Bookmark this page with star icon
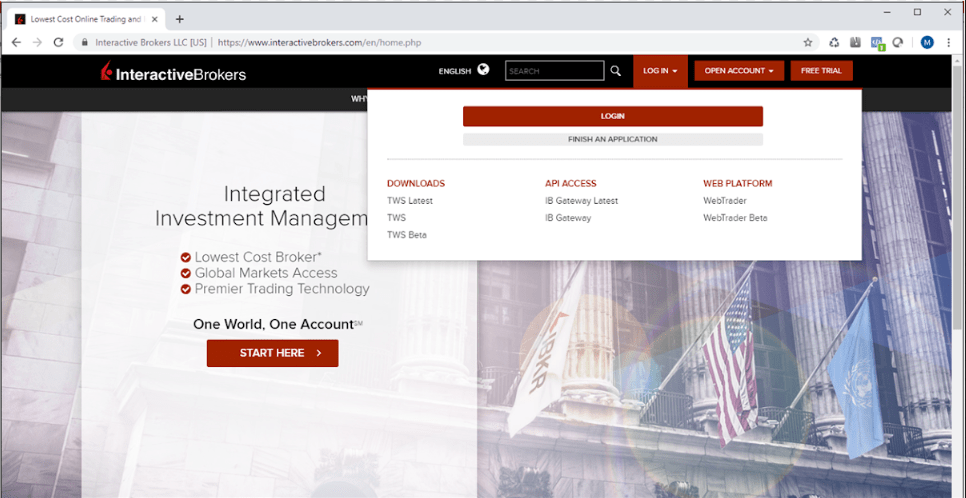 808,43
